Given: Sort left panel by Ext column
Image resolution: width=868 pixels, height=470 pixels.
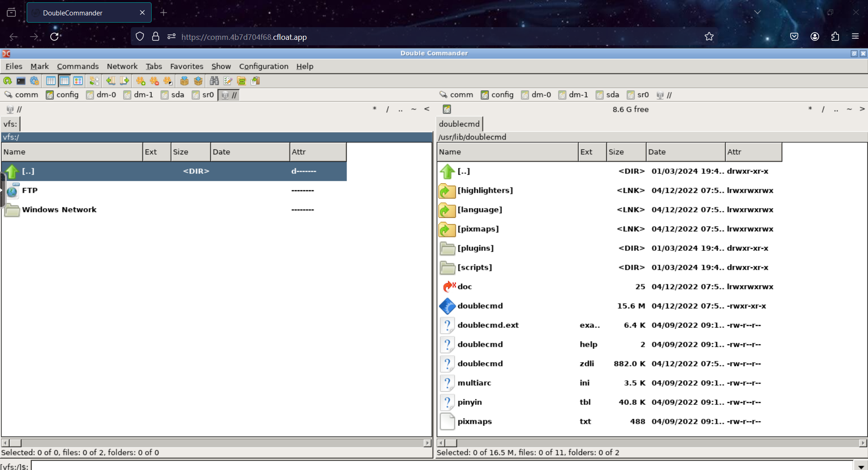Looking at the screenshot, I should (x=157, y=152).
